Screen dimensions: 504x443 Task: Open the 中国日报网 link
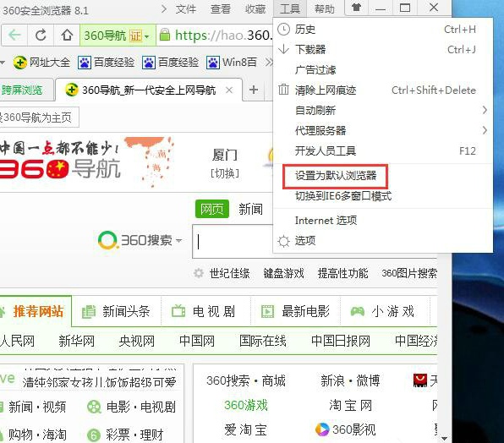click(341, 341)
